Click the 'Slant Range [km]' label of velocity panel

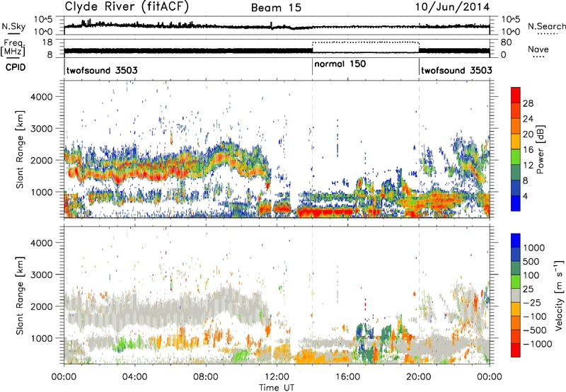(20, 295)
